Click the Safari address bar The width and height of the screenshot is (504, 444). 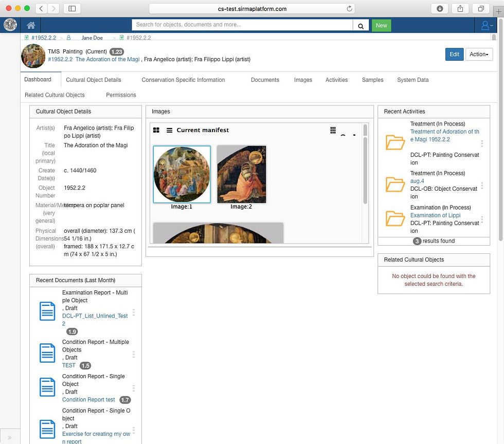coord(252,9)
